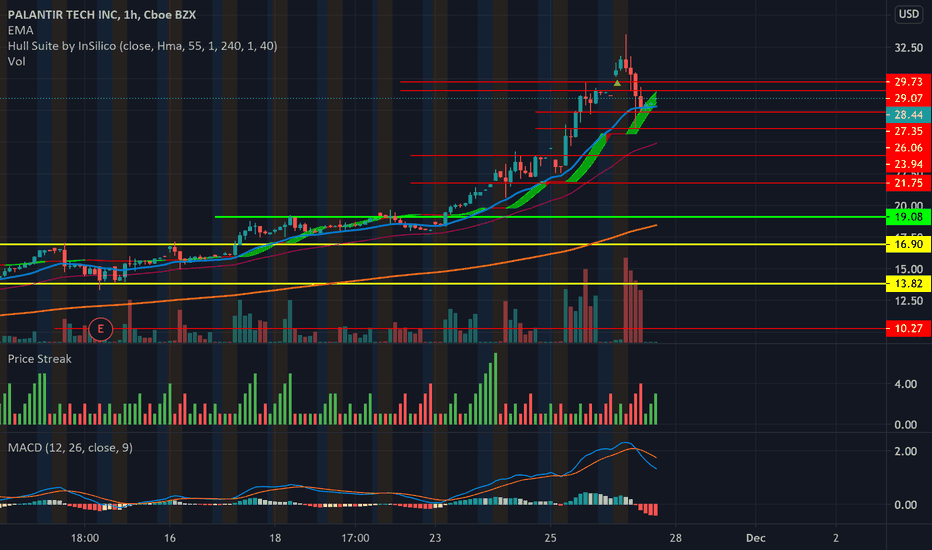Click the 28 date axis label

pyautogui.click(x=675, y=538)
